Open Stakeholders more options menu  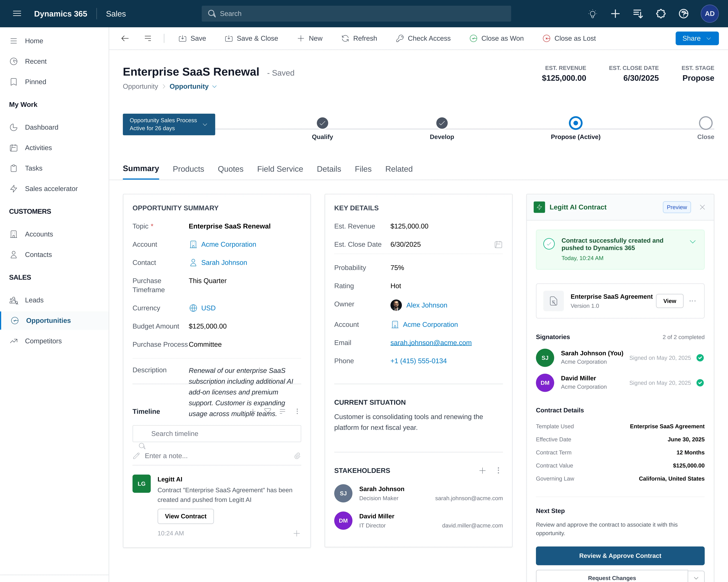(498, 470)
